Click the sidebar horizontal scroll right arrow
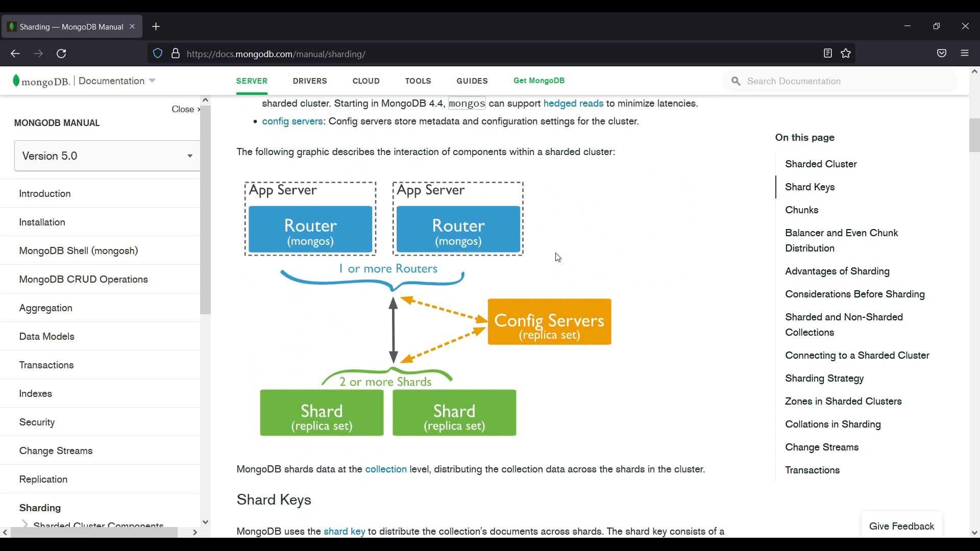Image resolution: width=980 pixels, height=551 pixels. pyautogui.click(x=195, y=532)
